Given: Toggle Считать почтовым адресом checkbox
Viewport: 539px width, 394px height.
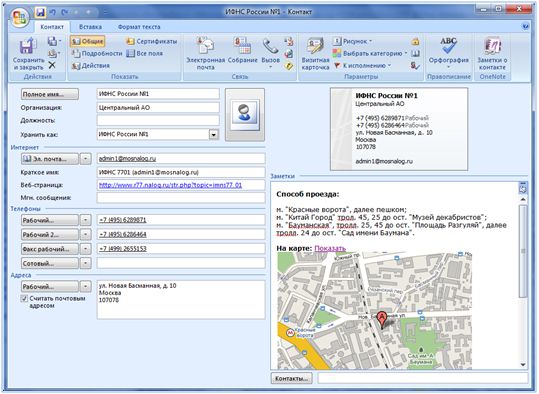Looking at the screenshot, I should [x=24, y=298].
